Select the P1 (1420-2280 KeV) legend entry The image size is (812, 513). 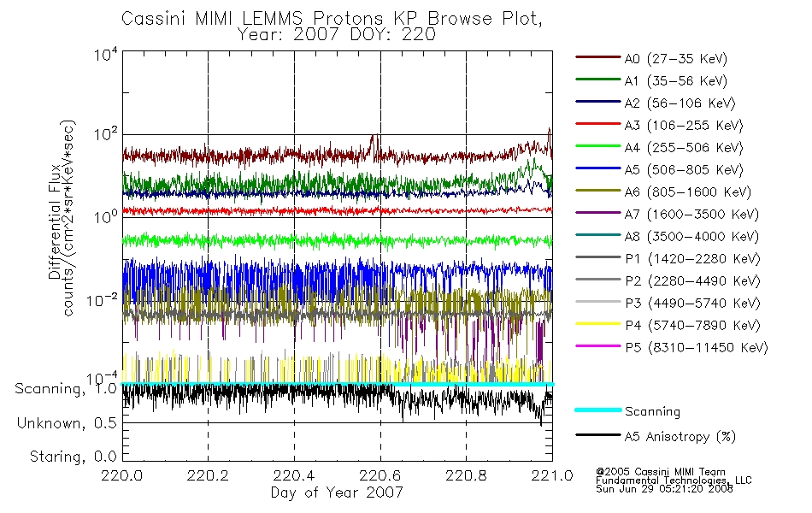(x=668, y=258)
